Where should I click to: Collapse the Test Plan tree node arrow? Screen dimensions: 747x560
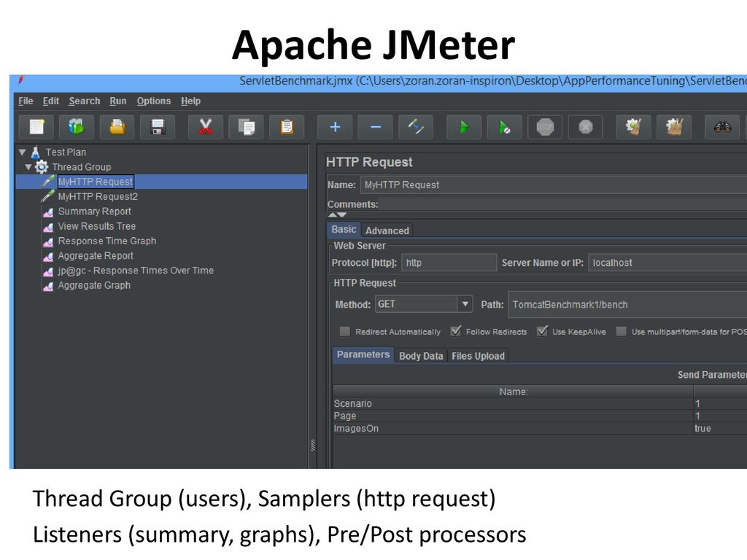coord(23,152)
